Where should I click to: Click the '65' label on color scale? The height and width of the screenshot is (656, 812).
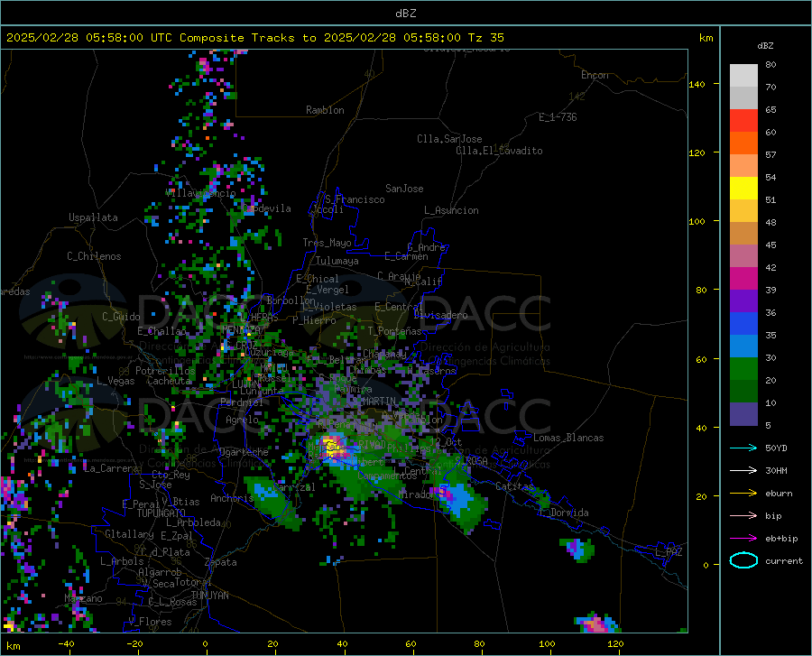(770, 110)
